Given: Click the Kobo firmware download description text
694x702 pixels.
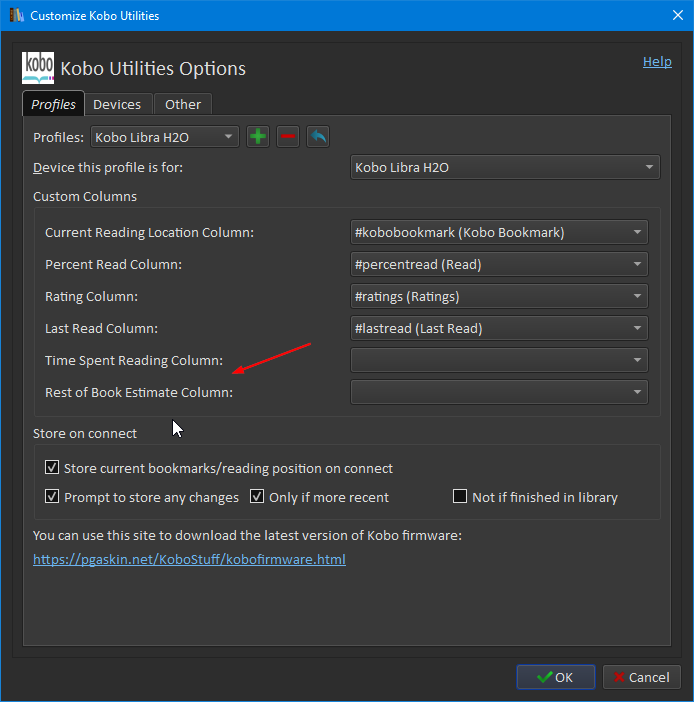Looking at the screenshot, I should (x=247, y=535).
